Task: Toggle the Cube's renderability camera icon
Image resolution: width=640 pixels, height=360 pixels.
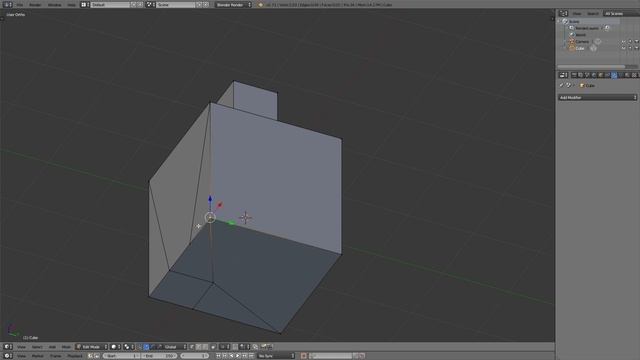Action: point(636,48)
